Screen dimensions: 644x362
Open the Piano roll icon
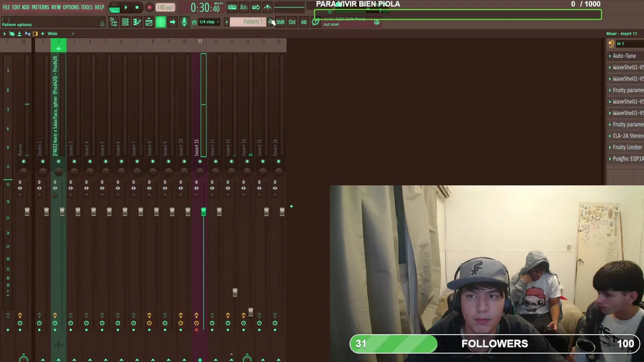click(137, 22)
